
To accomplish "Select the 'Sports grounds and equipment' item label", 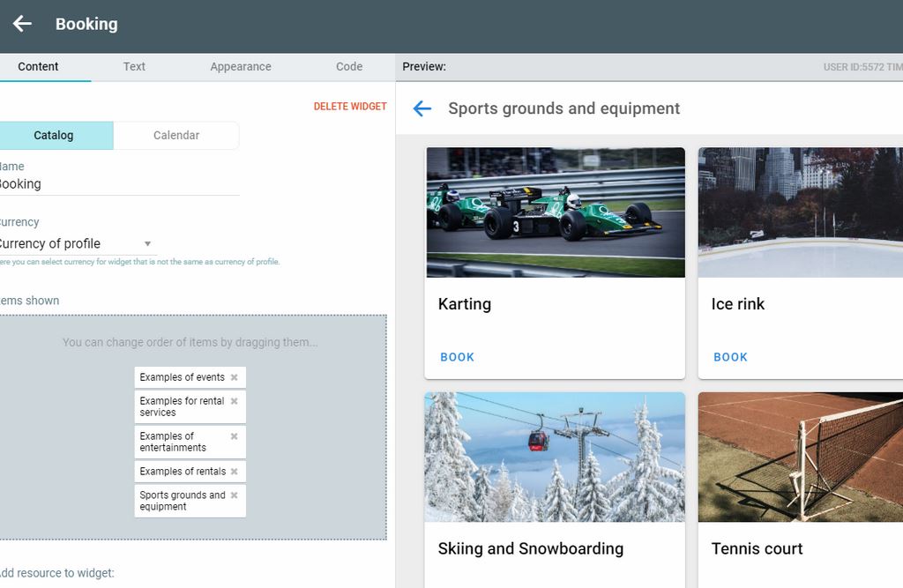I will pos(183,501).
